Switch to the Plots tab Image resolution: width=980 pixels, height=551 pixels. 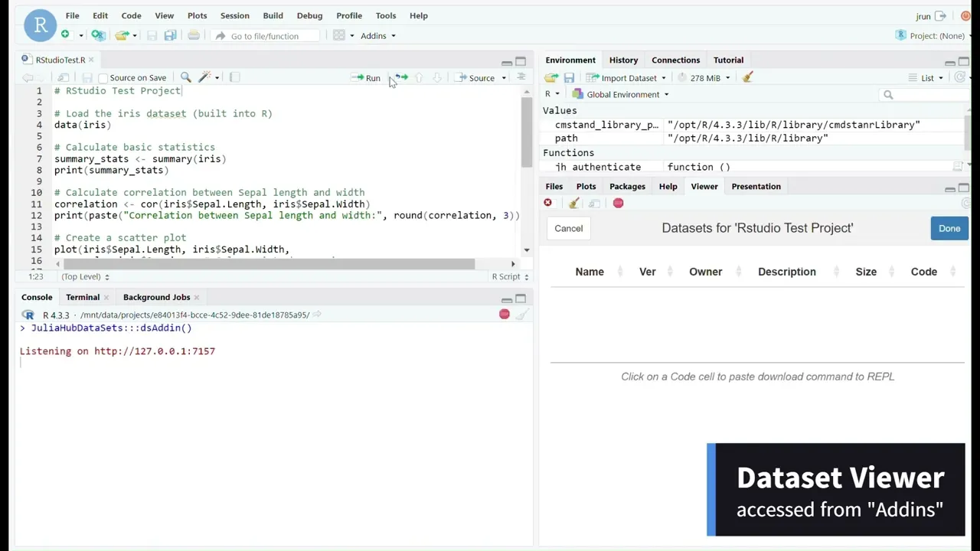[x=586, y=186]
